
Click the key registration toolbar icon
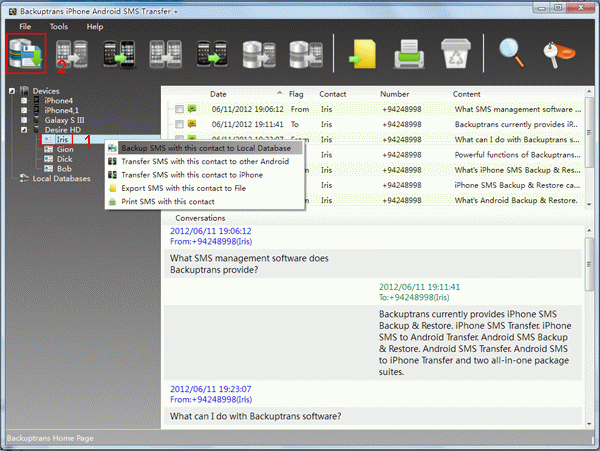pyautogui.click(x=558, y=54)
